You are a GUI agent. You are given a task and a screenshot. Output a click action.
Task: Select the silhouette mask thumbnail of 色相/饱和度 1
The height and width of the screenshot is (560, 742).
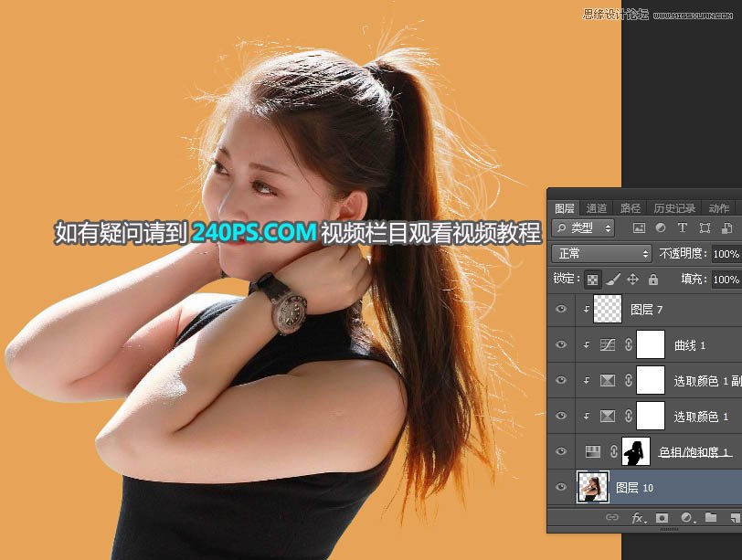(x=635, y=451)
